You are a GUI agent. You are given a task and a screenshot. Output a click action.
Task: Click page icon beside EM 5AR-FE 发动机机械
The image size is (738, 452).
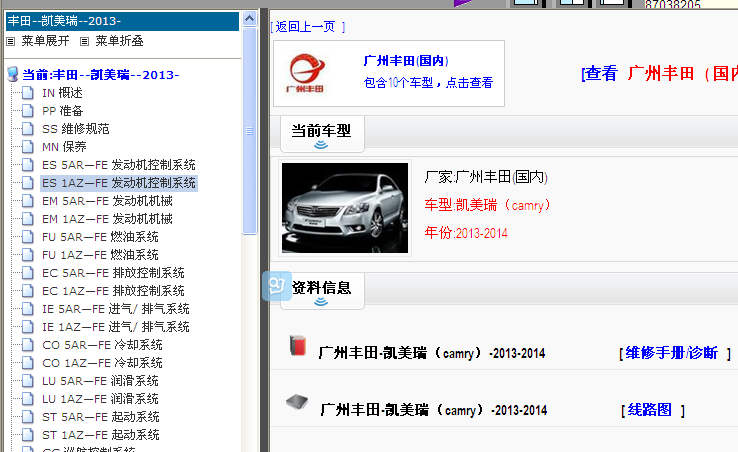(28, 201)
